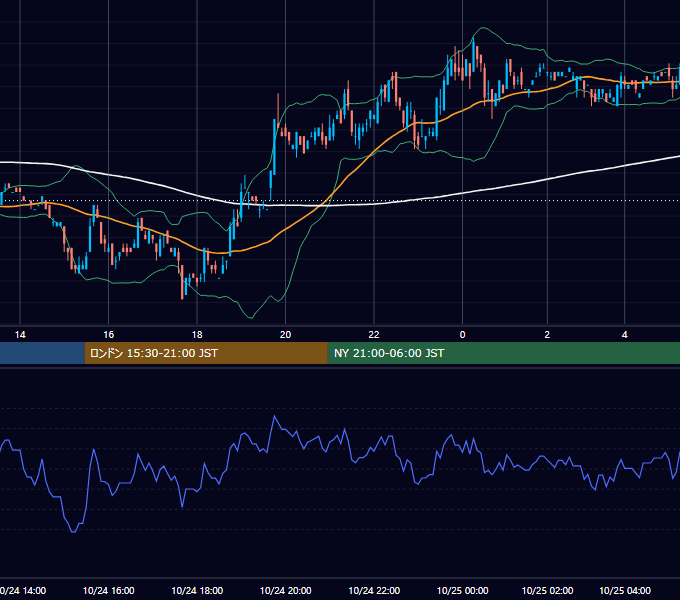This screenshot has width=680, height=600.
Task: Click the NY 21:00-06:00 JST session bar
Action: click(503, 353)
